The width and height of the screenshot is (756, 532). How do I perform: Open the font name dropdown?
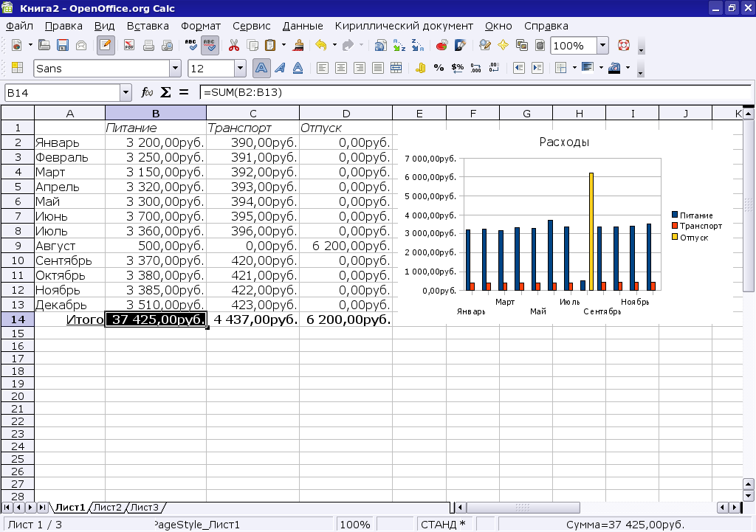click(x=175, y=69)
